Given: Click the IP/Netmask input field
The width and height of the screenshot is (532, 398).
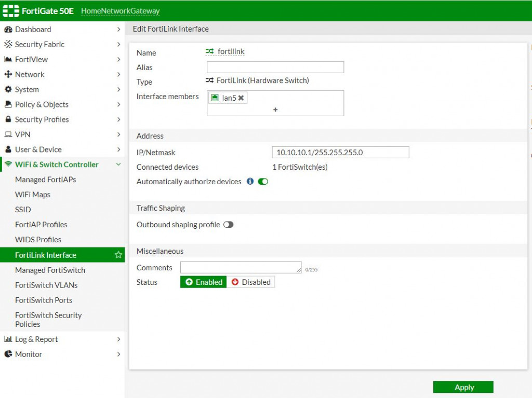Looking at the screenshot, I should tap(340, 152).
